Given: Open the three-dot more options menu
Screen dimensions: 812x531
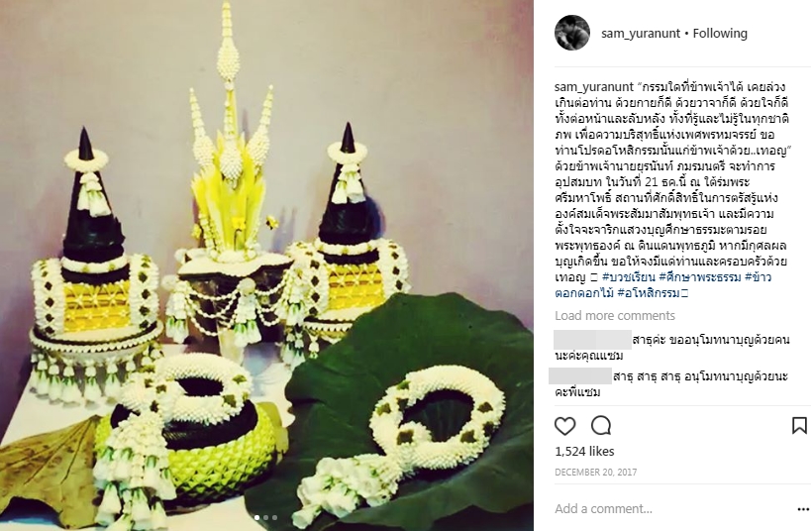Looking at the screenshot, I should click(803, 510).
